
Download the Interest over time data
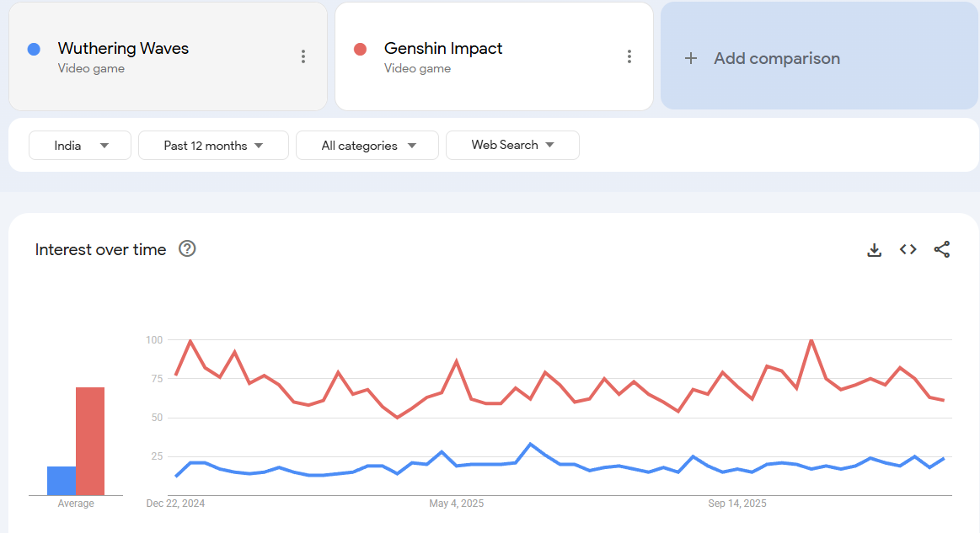tap(875, 249)
